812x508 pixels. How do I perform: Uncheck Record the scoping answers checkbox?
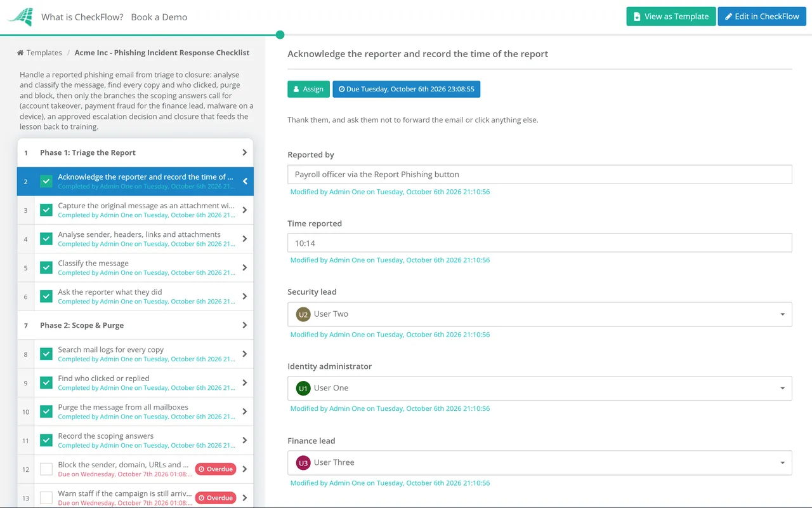(46, 440)
